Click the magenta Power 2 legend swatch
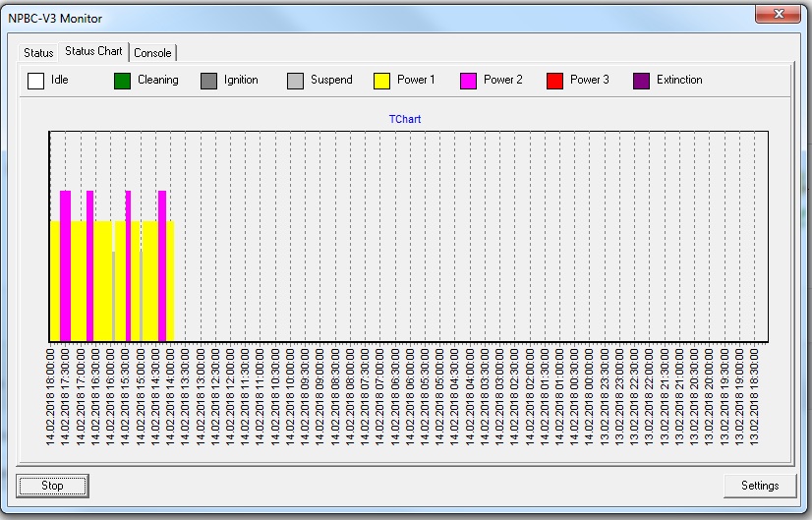Viewport: 812px width, 520px height. tap(468, 81)
